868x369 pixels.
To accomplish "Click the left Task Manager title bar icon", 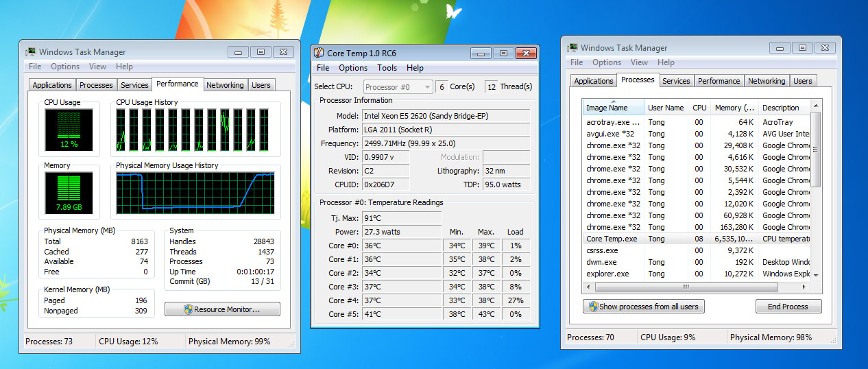I will click(x=31, y=51).
